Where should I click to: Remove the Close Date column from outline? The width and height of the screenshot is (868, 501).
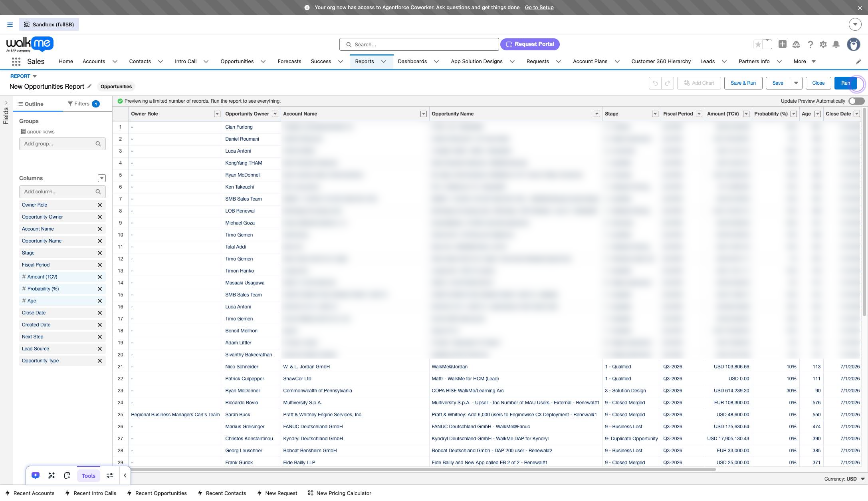100,313
